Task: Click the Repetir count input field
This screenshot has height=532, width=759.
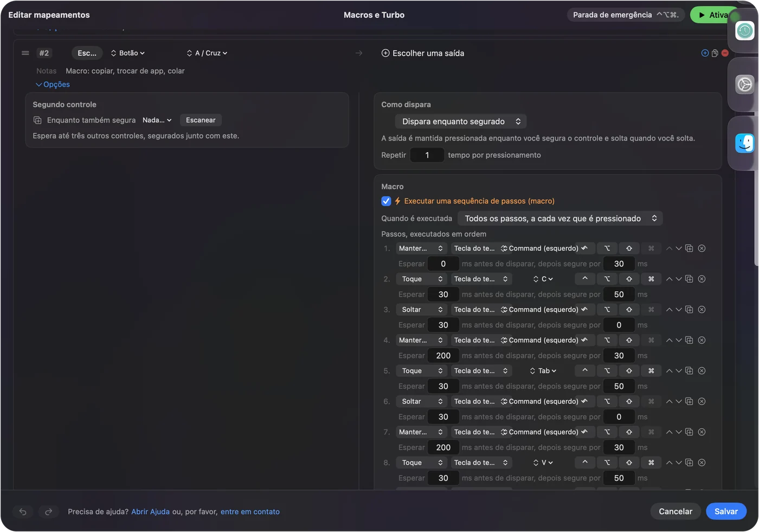Action: (x=427, y=155)
